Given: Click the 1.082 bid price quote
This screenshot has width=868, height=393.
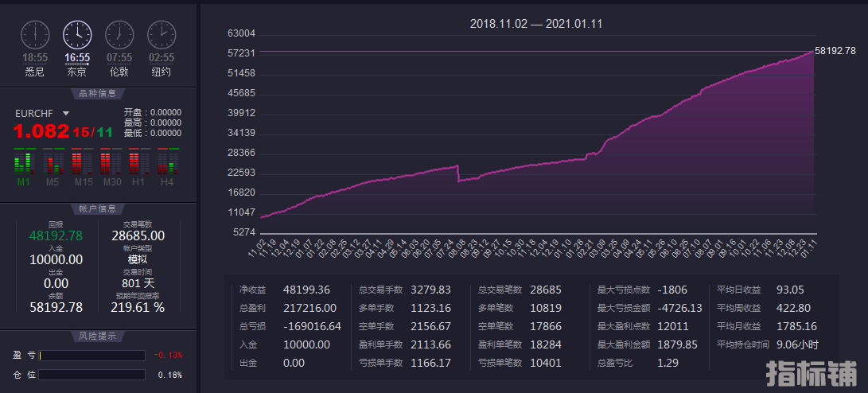Looking at the screenshot, I should pyautogui.click(x=41, y=131).
